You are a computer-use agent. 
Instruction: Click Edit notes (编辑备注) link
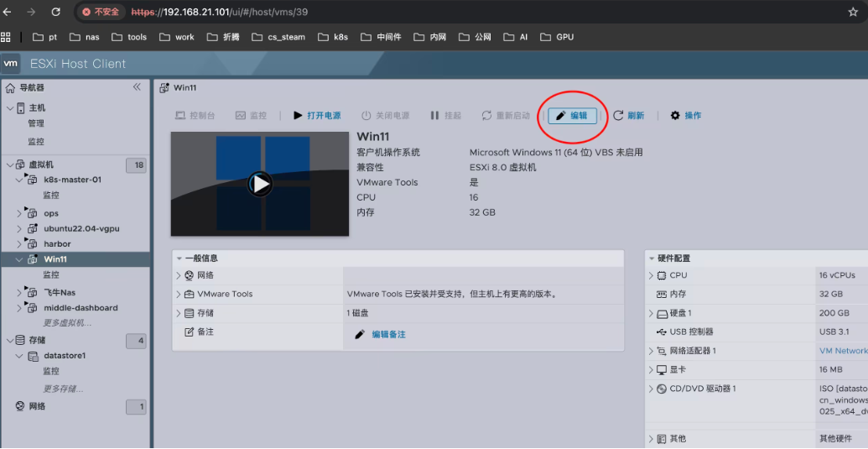[388, 334]
